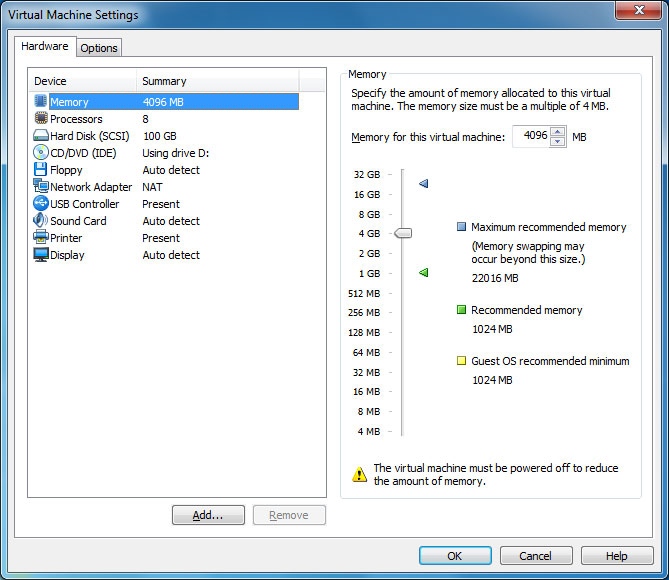Click the Device column header
This screenshot has height=580, width=669.
pos(83,81)
